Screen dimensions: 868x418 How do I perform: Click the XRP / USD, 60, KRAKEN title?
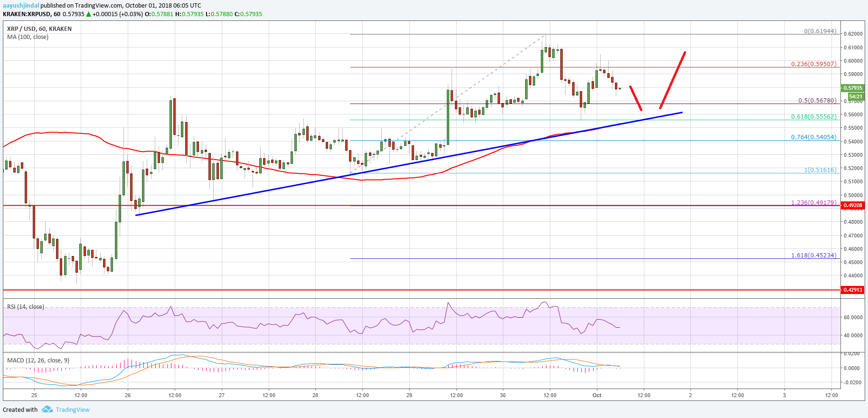[39, 28]
